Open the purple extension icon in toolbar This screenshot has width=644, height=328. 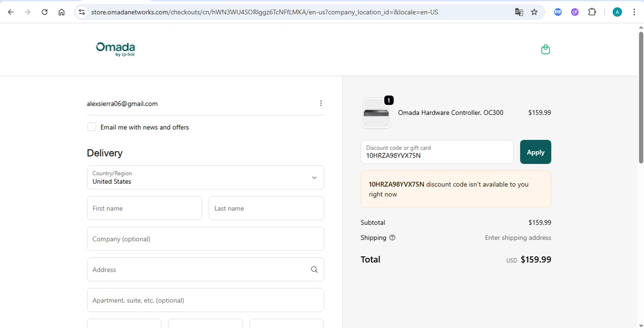pyautogui.click(x=575, y=12)
